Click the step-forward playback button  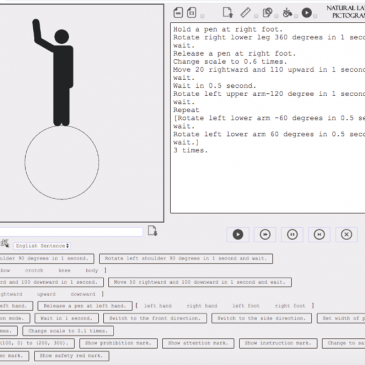click(x=319, y=234)
